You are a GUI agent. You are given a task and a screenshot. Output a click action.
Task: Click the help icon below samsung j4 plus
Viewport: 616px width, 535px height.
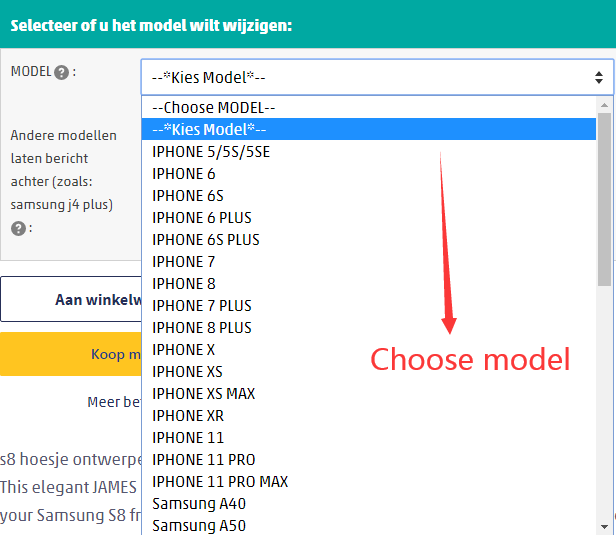18,228
